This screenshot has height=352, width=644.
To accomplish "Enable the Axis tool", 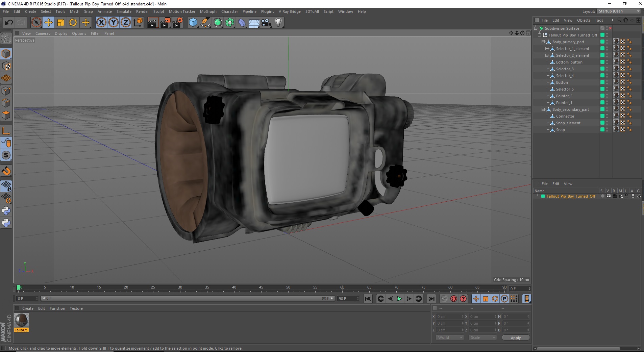I will (x=6, y=131).
